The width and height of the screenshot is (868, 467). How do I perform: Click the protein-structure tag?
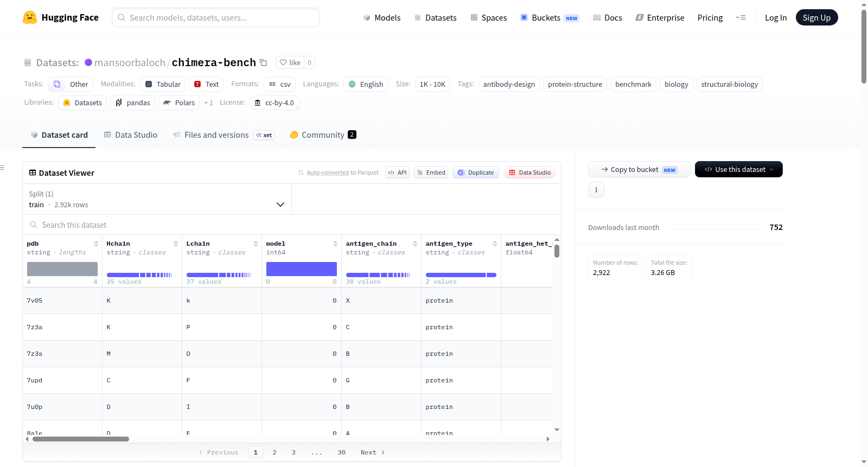pos(575,84)
